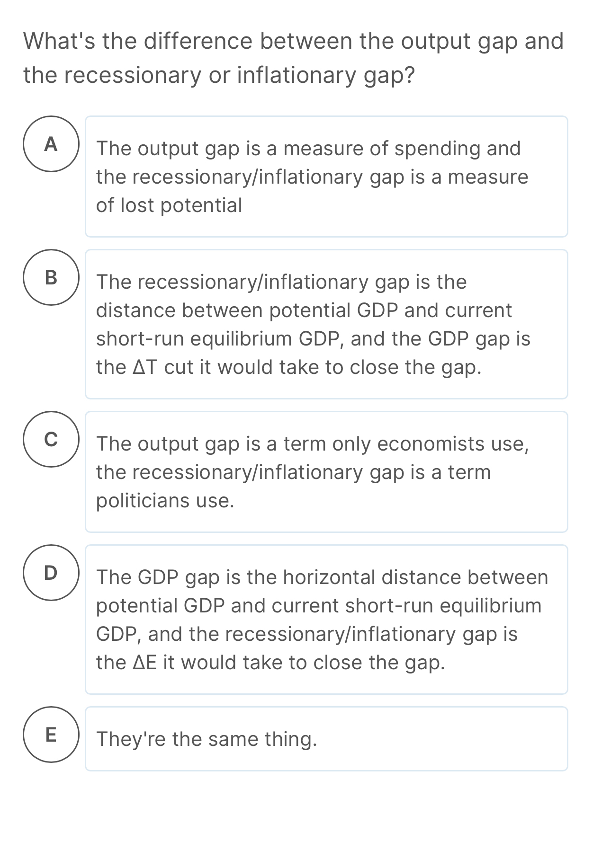611x868 pixels.
Task: Click the answer card starting 'The output gap is a measure of spending'
Action: click(x=327, y=176)
